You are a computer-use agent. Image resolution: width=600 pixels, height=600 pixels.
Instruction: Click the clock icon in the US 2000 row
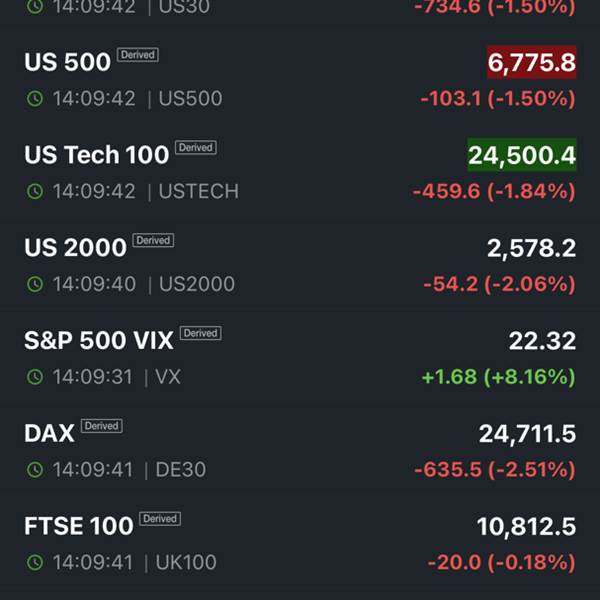(35, 284)
